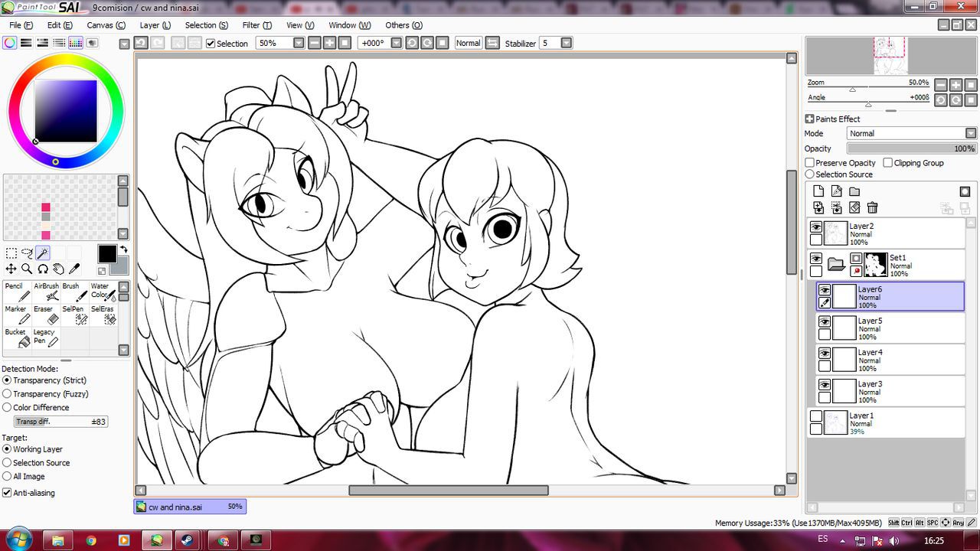The image size is (980, 551).
Task: Select the Move tool
Action: [x=11, y=269]
